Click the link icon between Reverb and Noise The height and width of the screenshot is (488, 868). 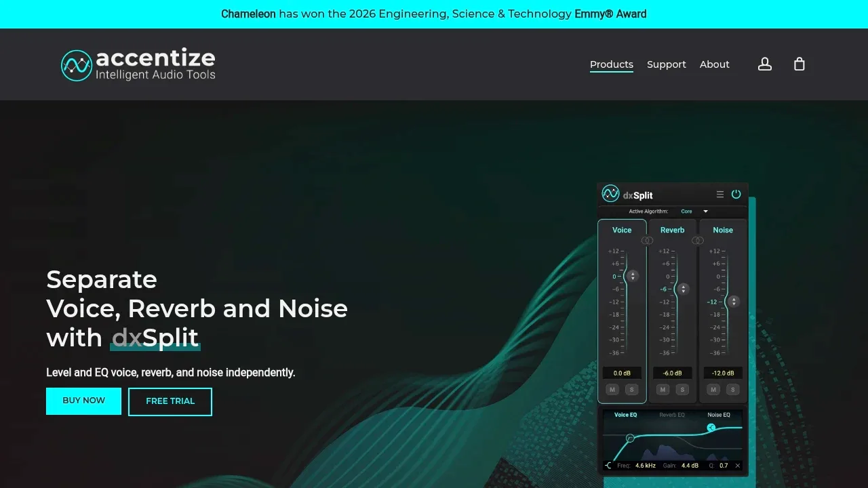tap(698, 240)
